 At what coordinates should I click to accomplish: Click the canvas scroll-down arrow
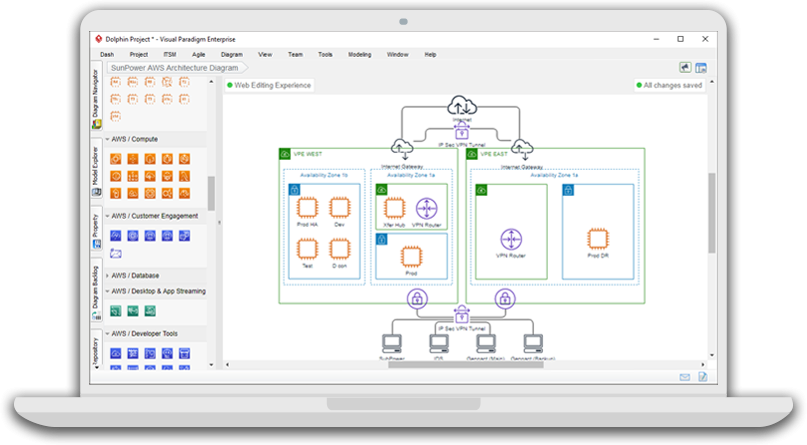pos(712,355)
